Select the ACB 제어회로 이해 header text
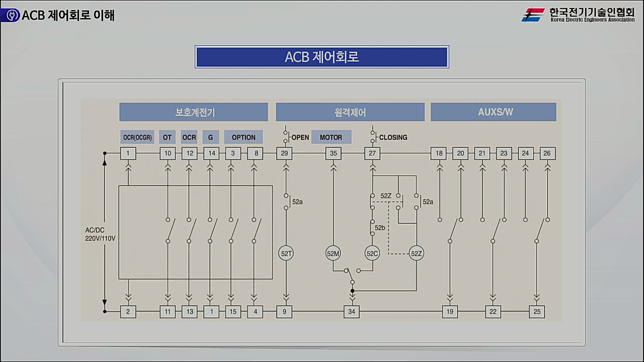Viewport: 644px width, 362px height. point(68,15)
